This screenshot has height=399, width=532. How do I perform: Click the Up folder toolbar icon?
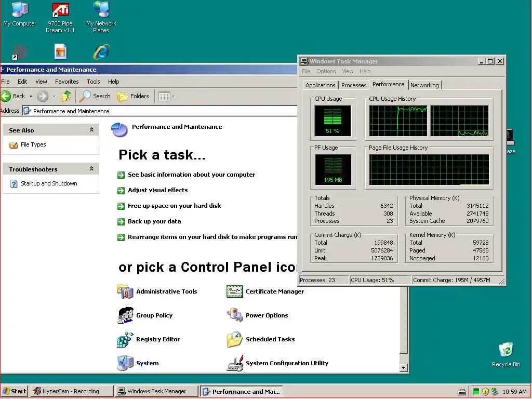pyautogui.click(x=66, y=96)
